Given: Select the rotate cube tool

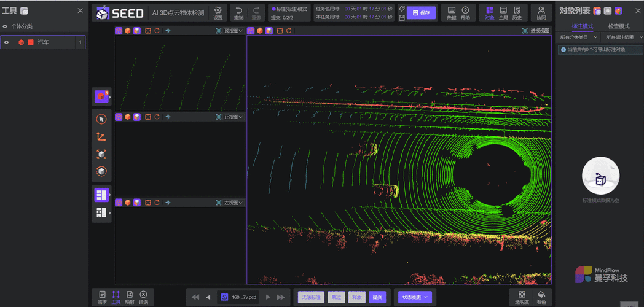Looking at the screenshot, I should pyautogui.click(x=101, y=171).
